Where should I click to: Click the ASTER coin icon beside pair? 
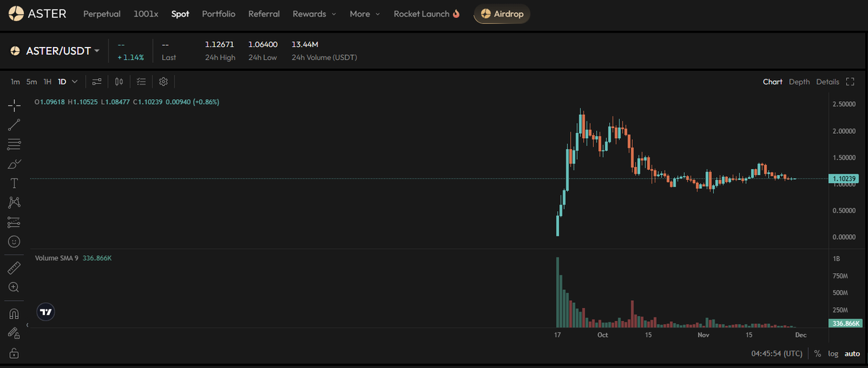tap(14, 51)
